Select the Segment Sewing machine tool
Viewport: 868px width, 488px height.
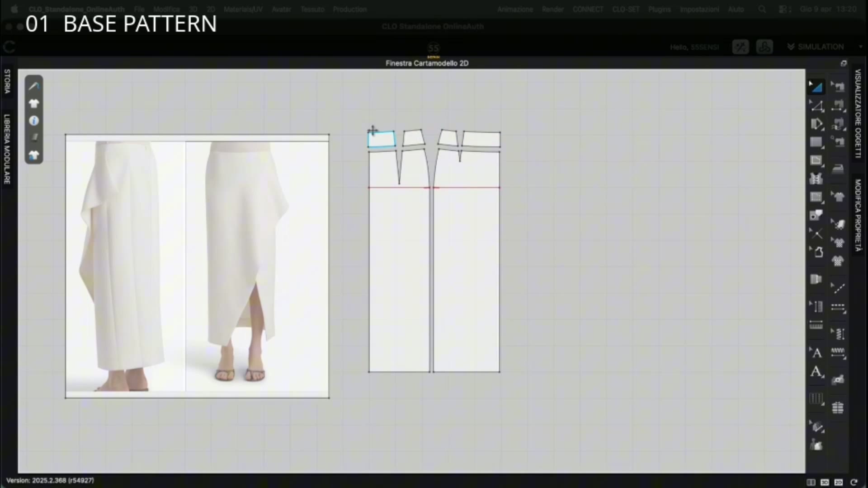coord(838,105)
